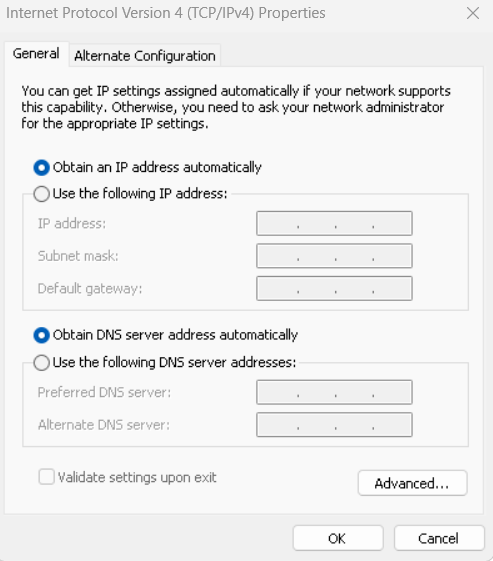Click the IP address input field
Screen dimensions: 493x561
[334, 224]
